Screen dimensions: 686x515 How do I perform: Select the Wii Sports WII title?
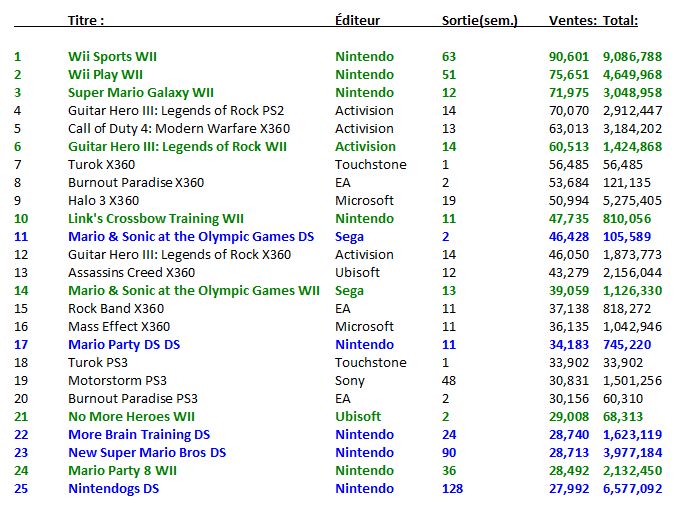tap(112, 57)
